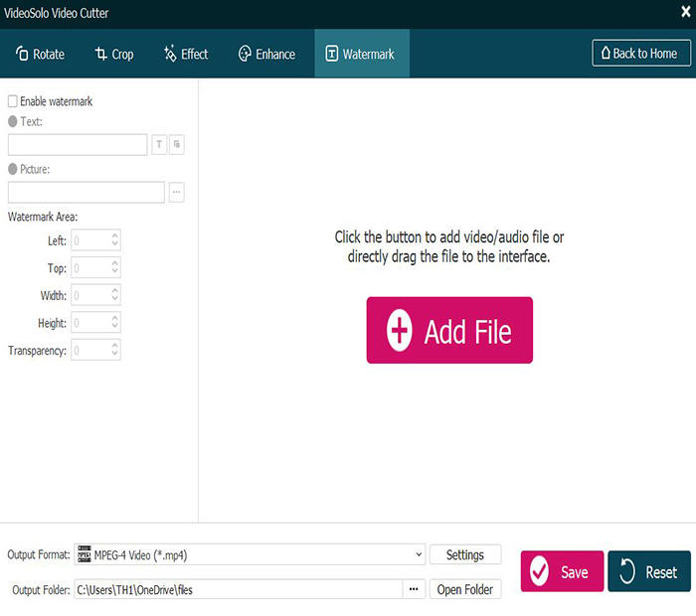Open the Rotate tab
Image resolution: width=696 pixels, height=616 pixels.
(40, 54)
